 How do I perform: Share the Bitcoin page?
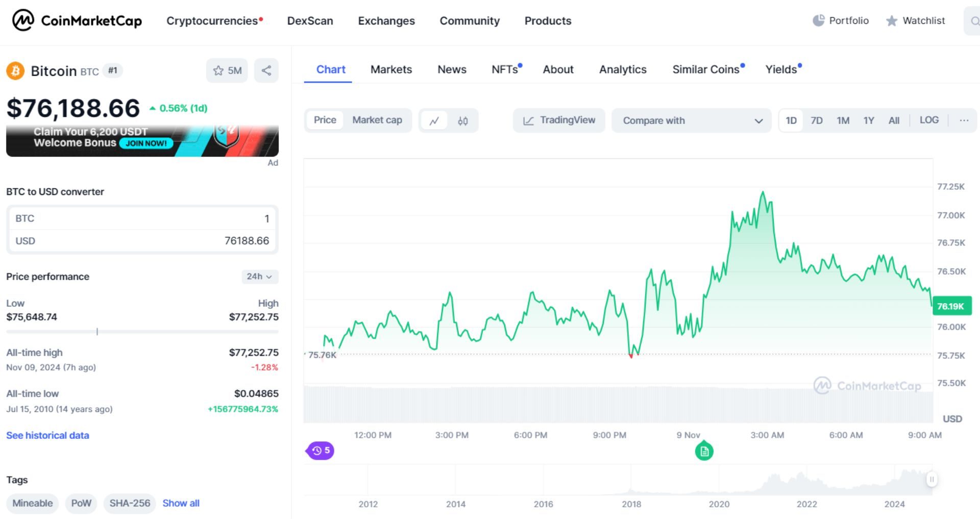coord(266,70)
